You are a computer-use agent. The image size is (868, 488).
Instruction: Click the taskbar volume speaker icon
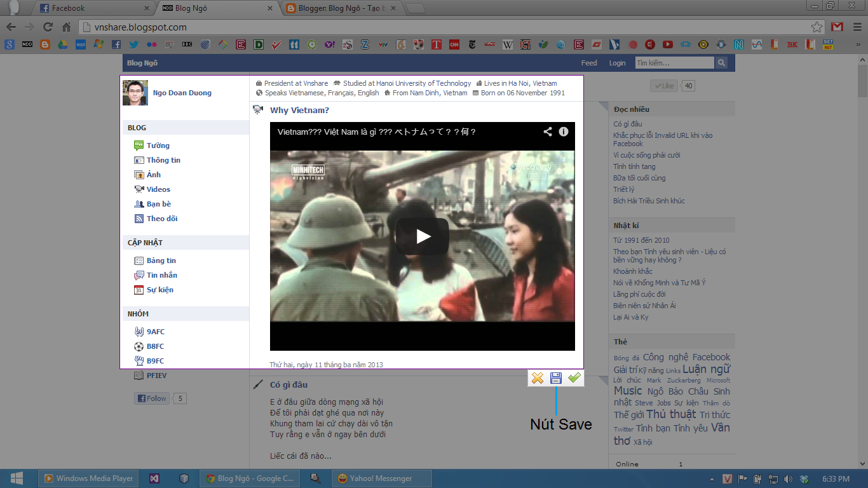788,478
